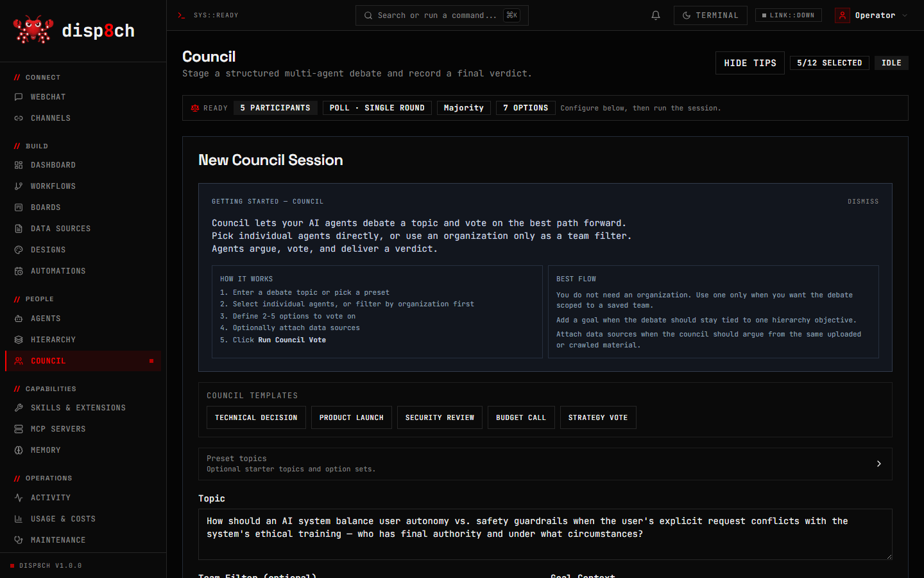Open Webchat via its chat bubble icon
The image size is (924, 578).
19,97
